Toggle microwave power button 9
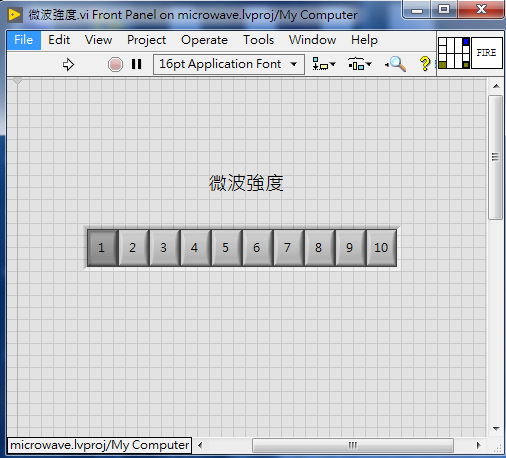The width and height of the screenshot is (506, 458). click(x=350, y=248)
